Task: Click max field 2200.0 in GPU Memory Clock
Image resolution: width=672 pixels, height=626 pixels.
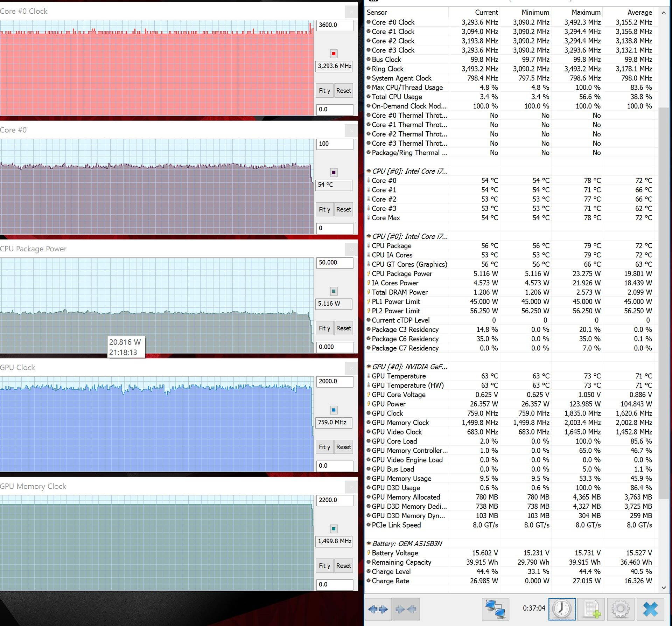Action: pos(335,500)
